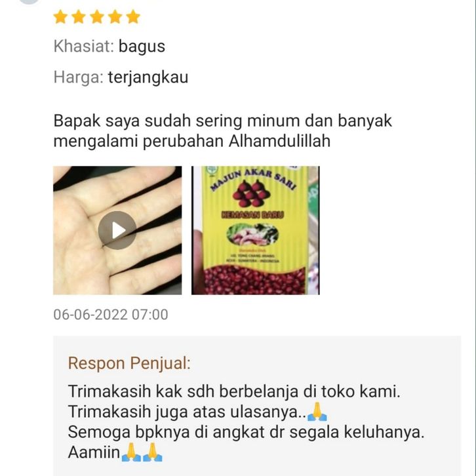Select the Harga: terjangkau label
The height and width of the screenshot is (476, 476).
pyautogui.click(x=121, y=77)
